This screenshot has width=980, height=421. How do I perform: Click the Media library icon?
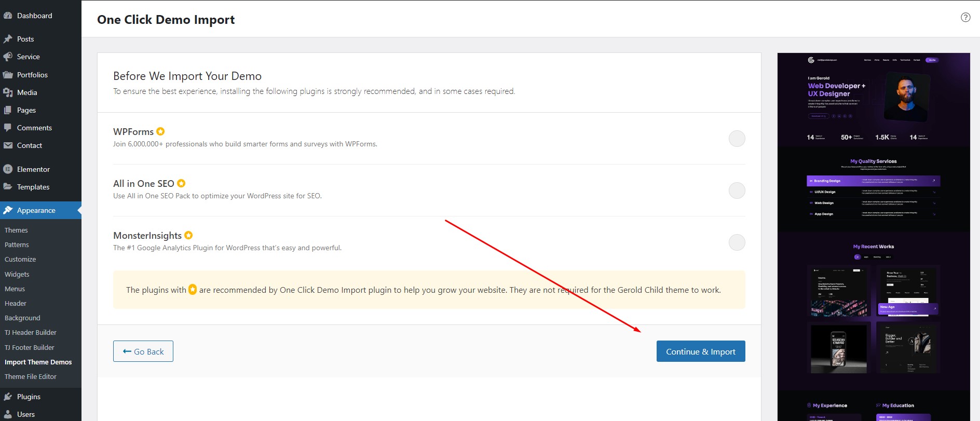[x=8, y=92]
